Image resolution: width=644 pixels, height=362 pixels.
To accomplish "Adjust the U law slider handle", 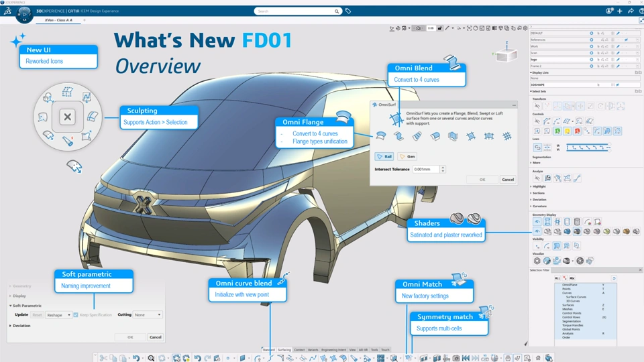I will (610, 145).
